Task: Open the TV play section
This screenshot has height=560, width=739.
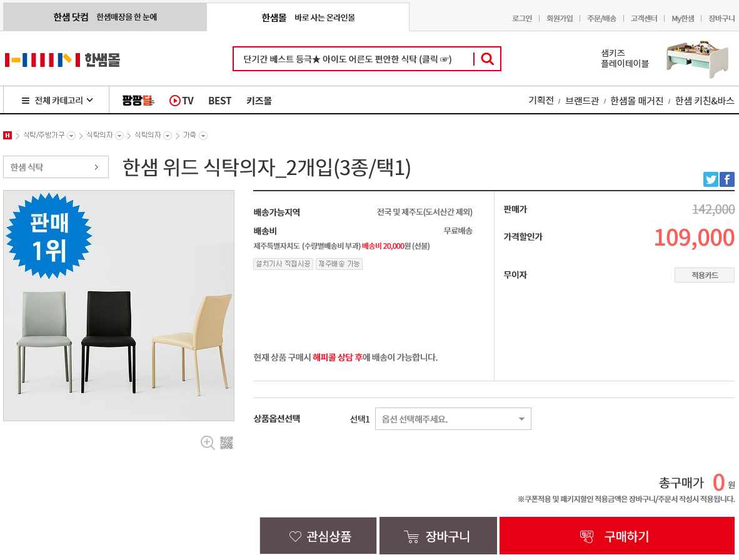Action: pyautogui.click(x=181, y=101)
